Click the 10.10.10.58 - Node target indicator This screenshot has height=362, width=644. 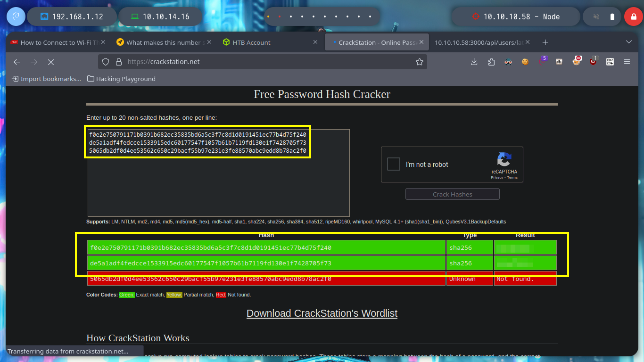(x=516, y=16)
